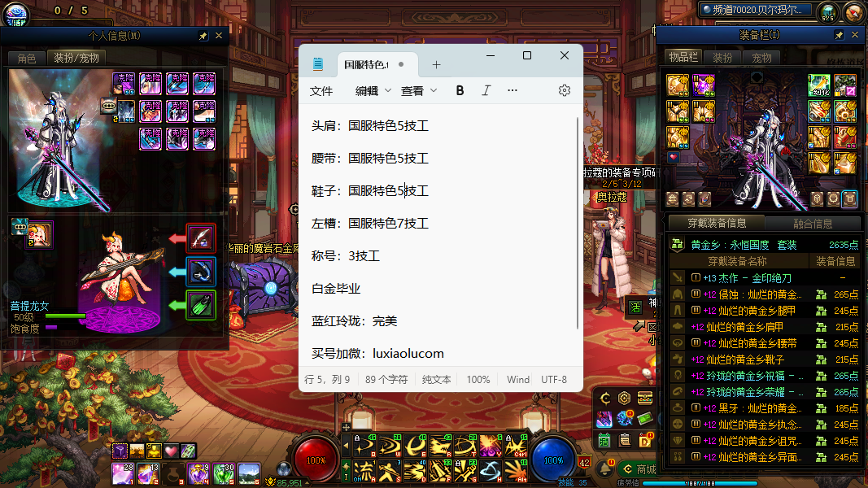Open the more formatting options ellipsis
Image resolution: width=868 pixels, height=488 pixels.
click(513, 90)
